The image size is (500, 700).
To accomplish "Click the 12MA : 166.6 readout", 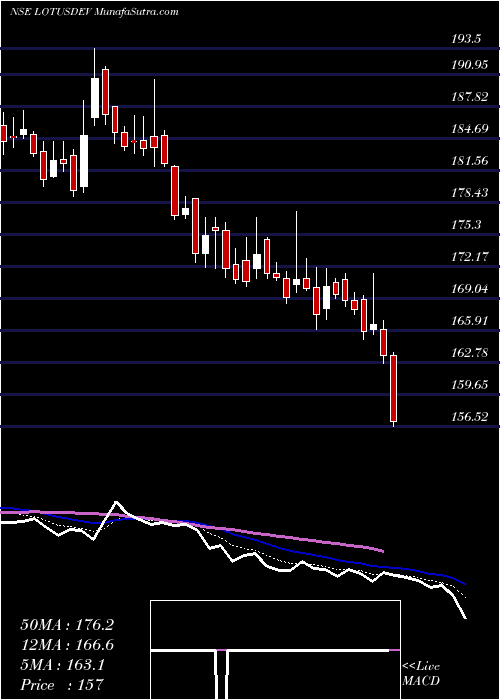I will [x=67, y=645].
